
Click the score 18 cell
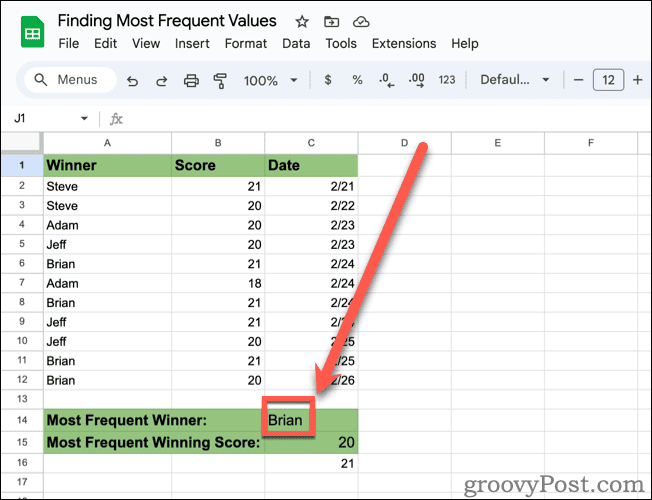click(218, 283)
